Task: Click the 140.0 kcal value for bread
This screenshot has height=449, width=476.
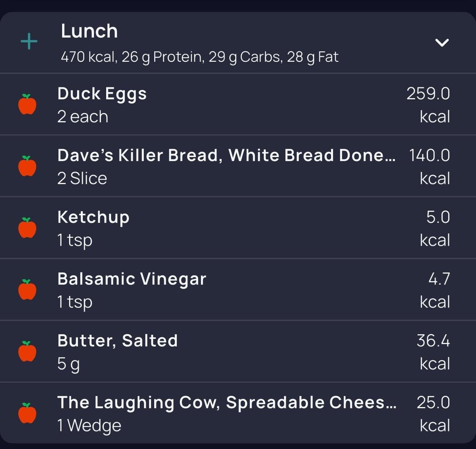Action: (x=429, y=156)
